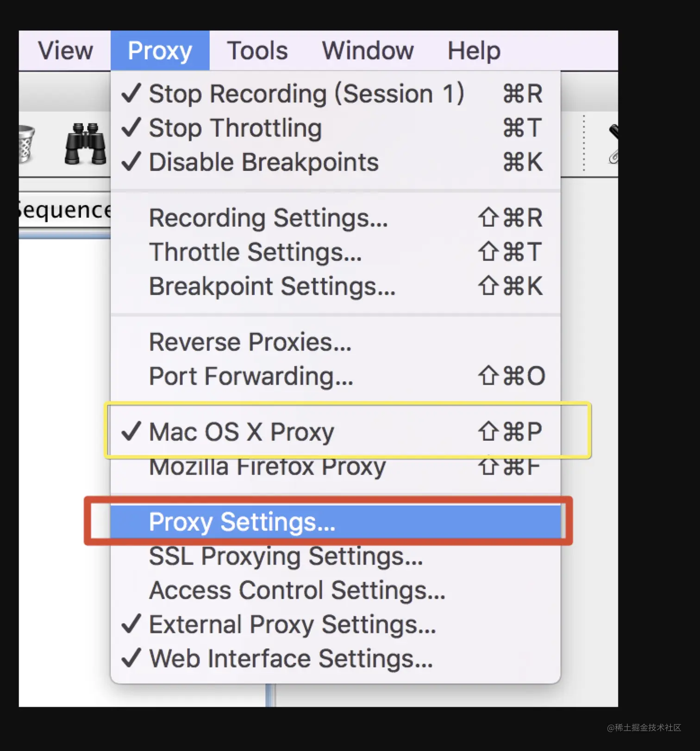Expand the Window menu
Image resolution: width=700 pixels, height=751 pixels.
(368, 50)
